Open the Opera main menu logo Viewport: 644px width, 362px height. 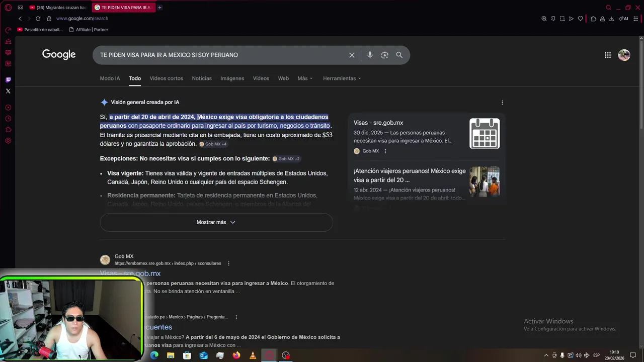tap(8, 8)
